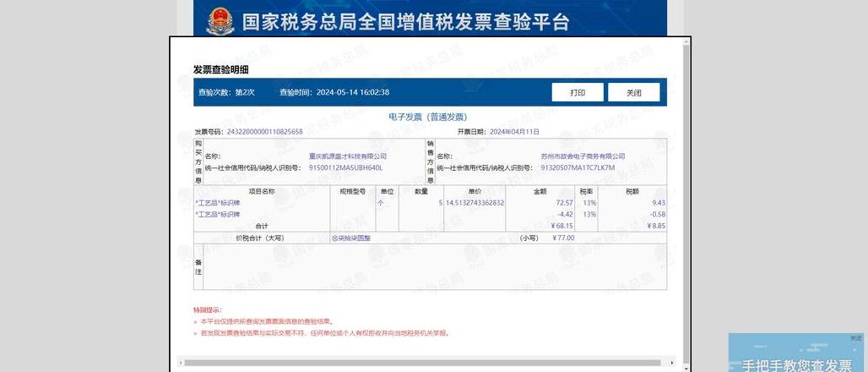
Task: Click the 金额 column header
Action: click(x=540, y=191)
